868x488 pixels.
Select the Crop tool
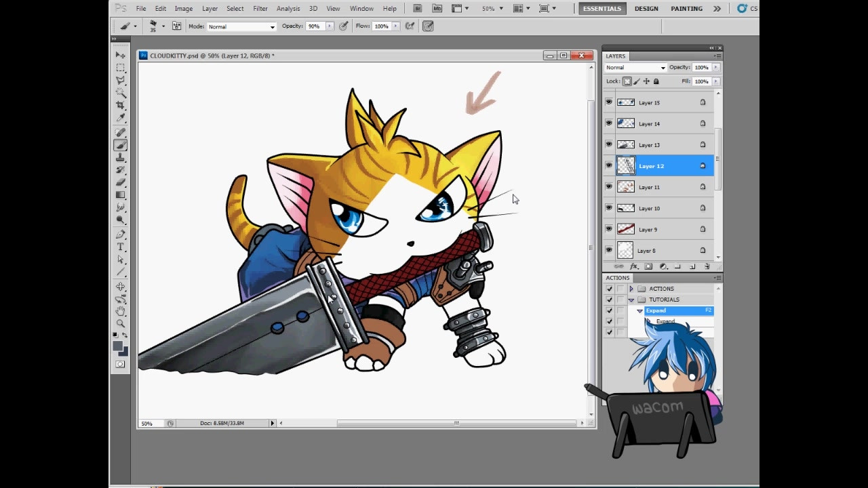(x=121, y=106)
